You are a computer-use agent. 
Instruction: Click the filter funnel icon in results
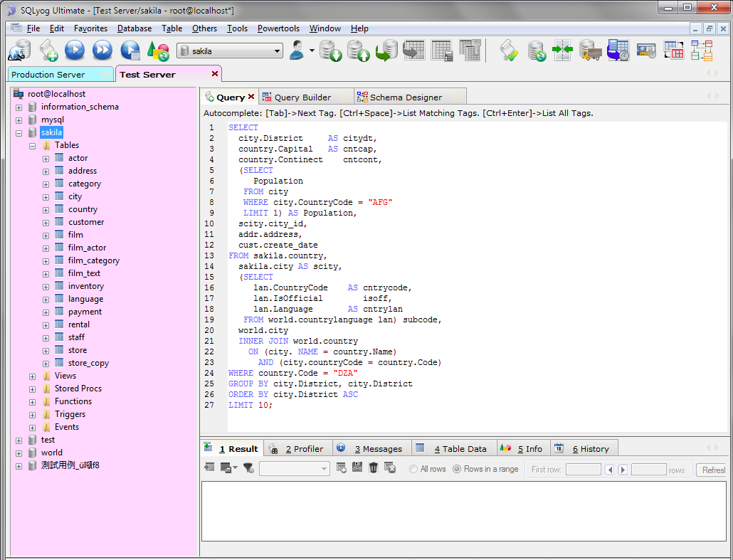pos(248,467)
